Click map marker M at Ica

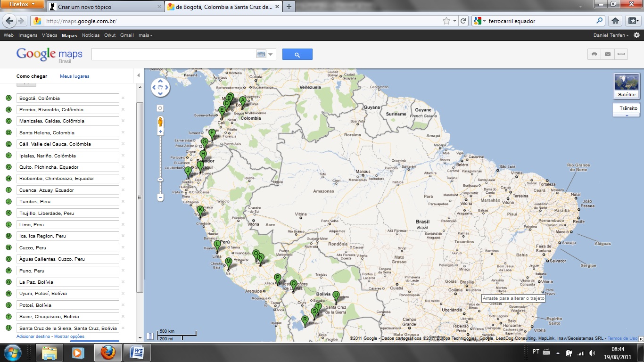point(228,264)
